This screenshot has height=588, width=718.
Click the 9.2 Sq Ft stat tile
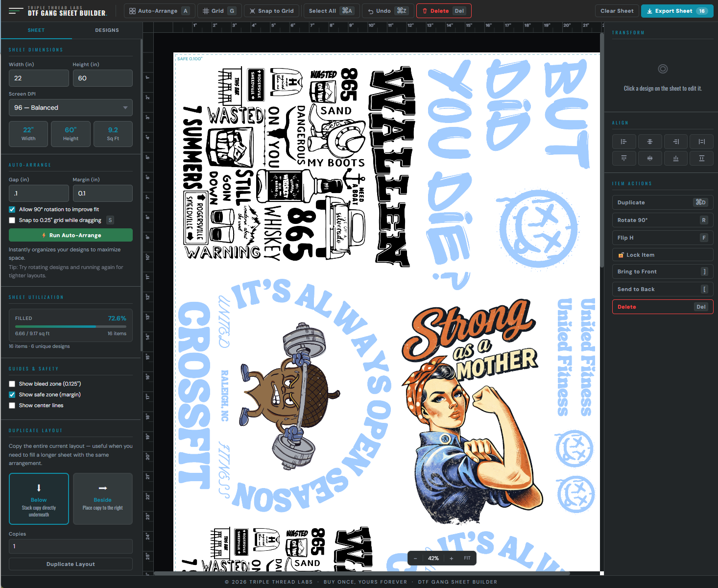point(113,134)
